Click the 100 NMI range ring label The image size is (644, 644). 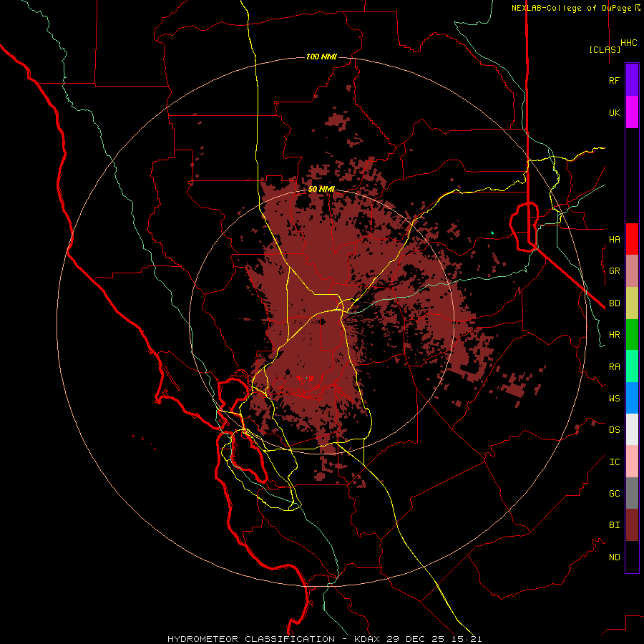coord(321,57)
